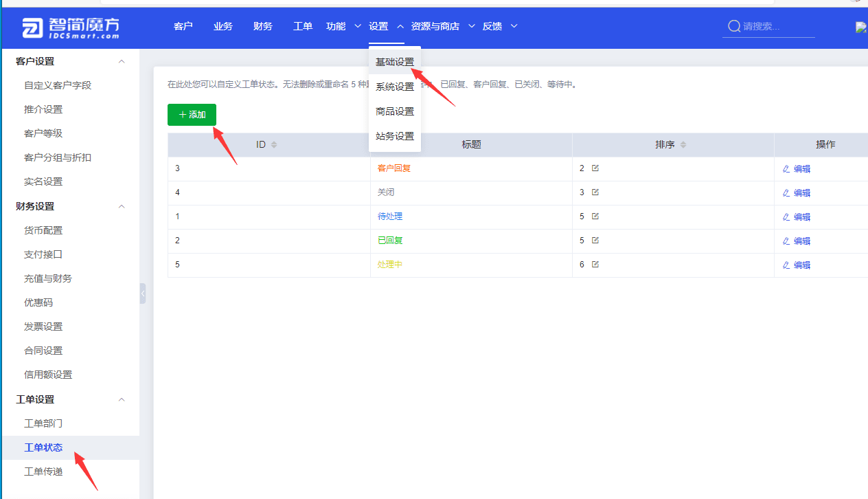
Task: Open 充值与财务 in the sidebar
Action: click(x=48, y=278)
